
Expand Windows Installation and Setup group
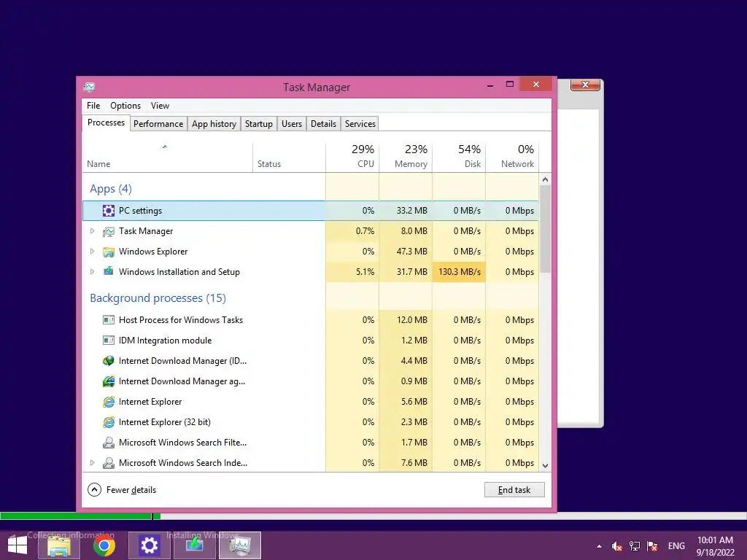pos(93,272)
